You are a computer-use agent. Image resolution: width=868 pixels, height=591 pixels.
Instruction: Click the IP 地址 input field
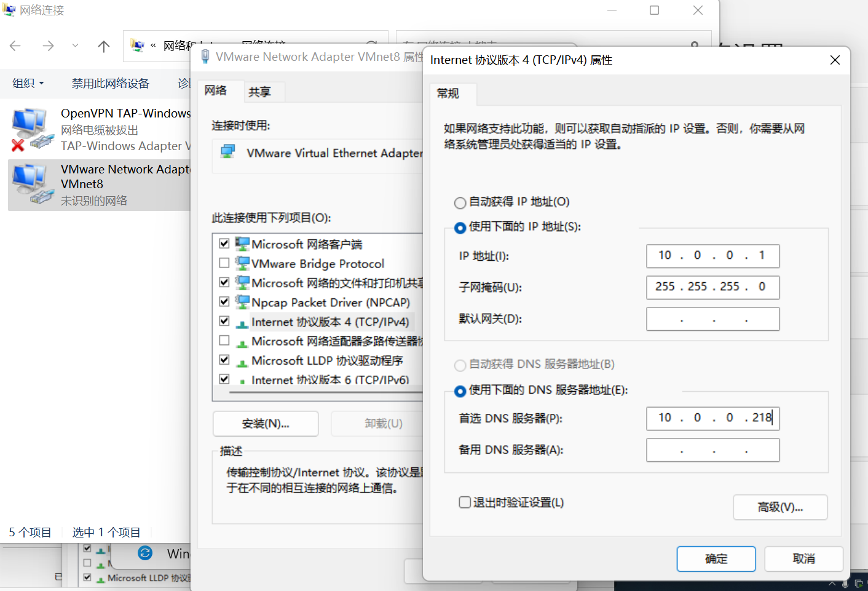713,256
